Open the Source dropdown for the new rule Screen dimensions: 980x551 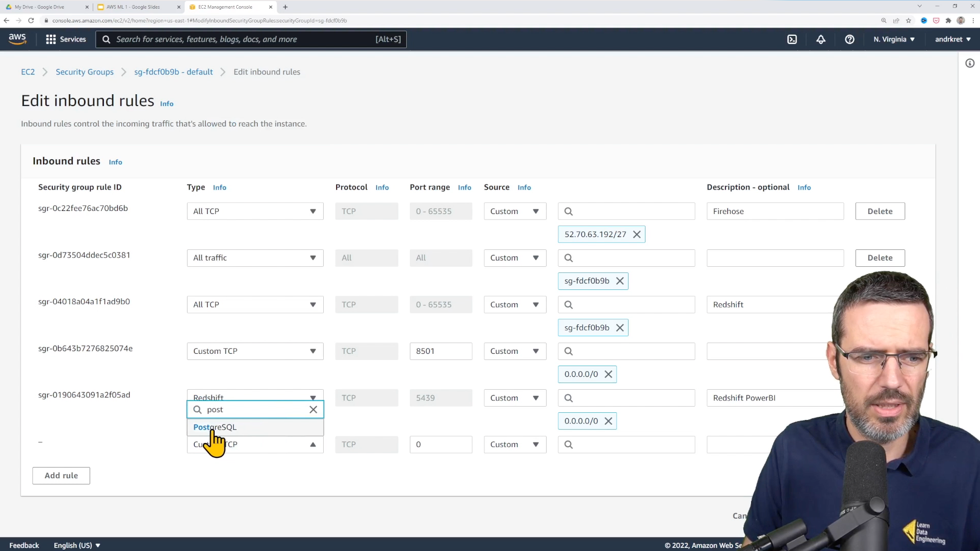tap(515, 444)
